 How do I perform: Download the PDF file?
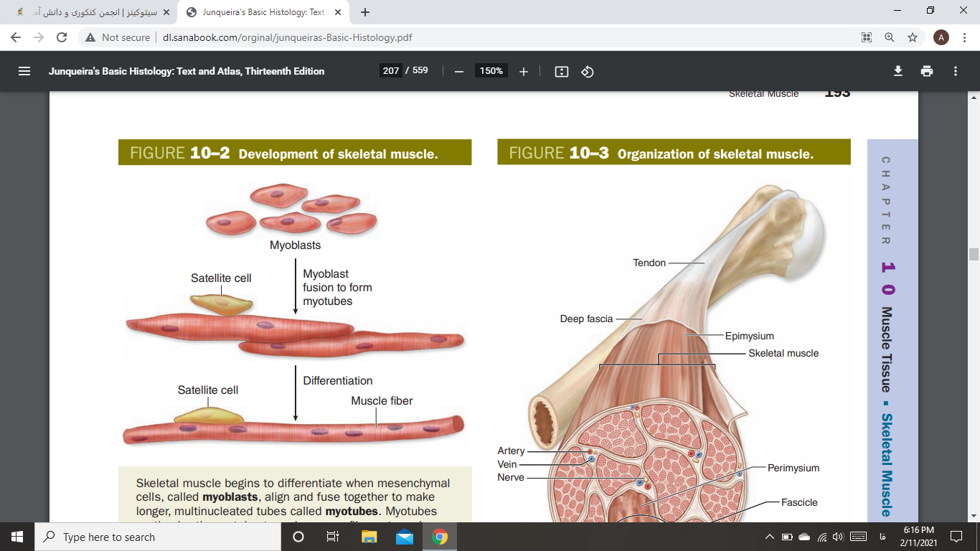click(x=897, y=71)
